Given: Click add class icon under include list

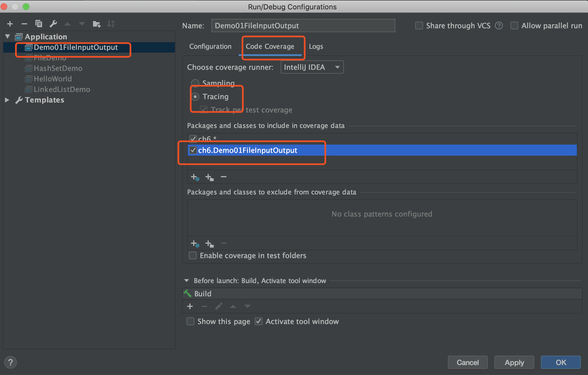Looking at the screenshot, I should [x=195, y=177].
